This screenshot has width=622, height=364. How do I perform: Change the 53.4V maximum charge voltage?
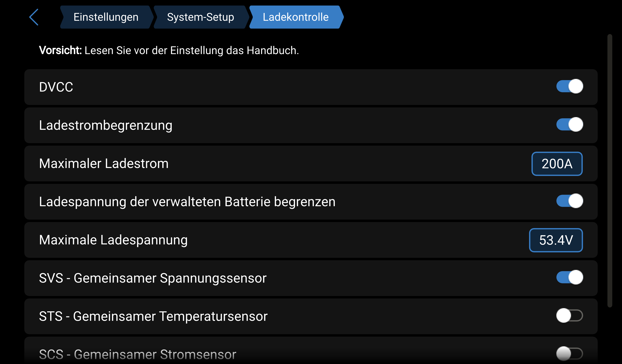point(556,240)
